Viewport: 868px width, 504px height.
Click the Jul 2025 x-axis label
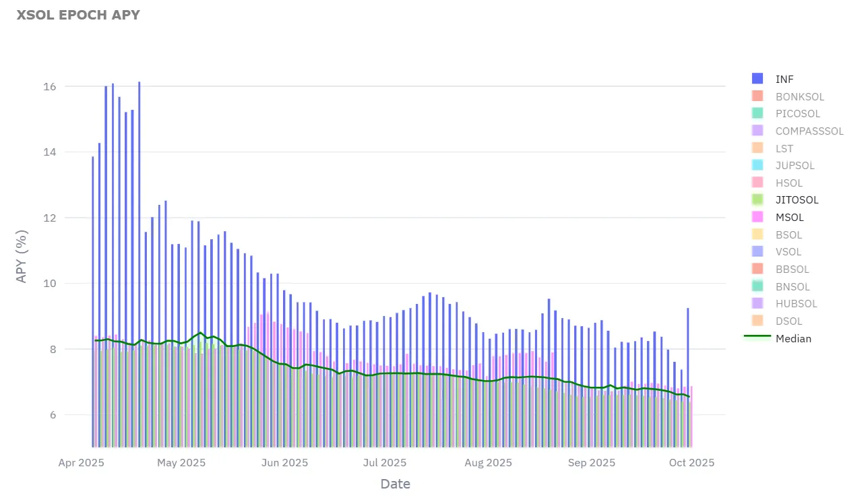point(385,463)
